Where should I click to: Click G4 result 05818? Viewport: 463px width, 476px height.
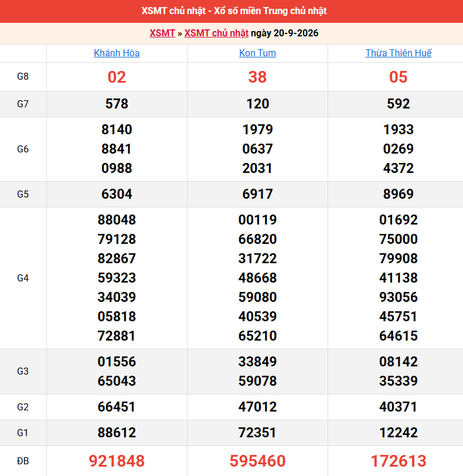pyautogui.click(x=117, y=317)
